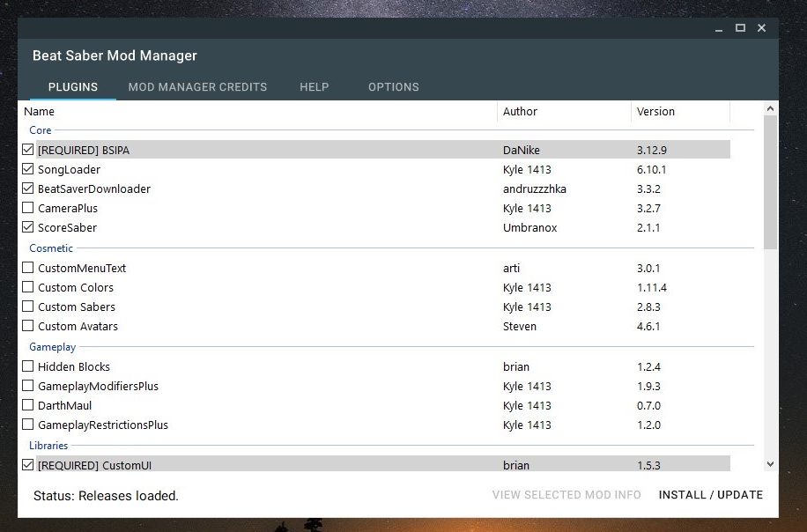Check the DarthMaul plugin
Viewport: 807px width, 532px height.
(28, 405)
